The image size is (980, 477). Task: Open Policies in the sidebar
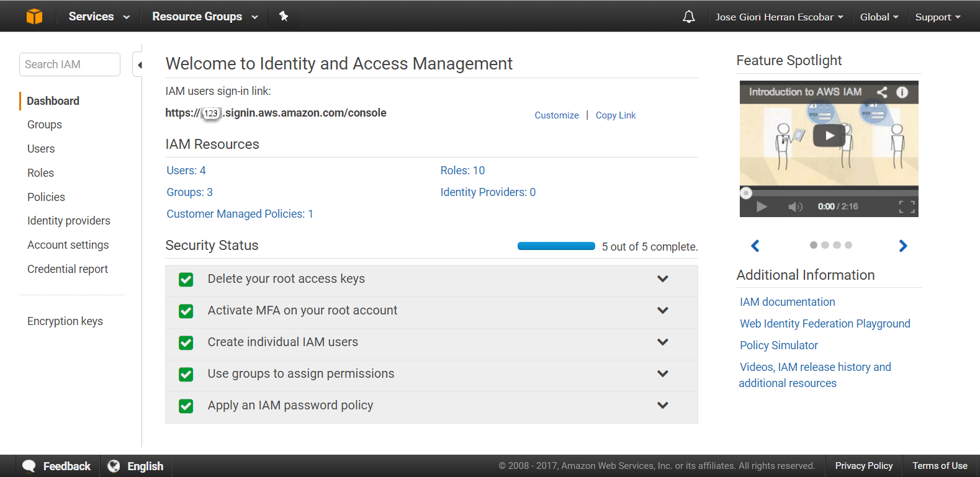pos(46,197)
